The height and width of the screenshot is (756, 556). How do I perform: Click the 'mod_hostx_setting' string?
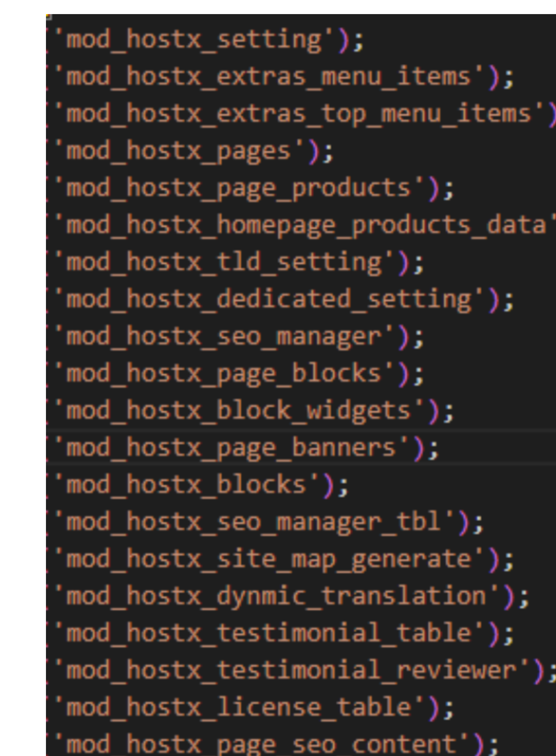click(x=193, y=40)
